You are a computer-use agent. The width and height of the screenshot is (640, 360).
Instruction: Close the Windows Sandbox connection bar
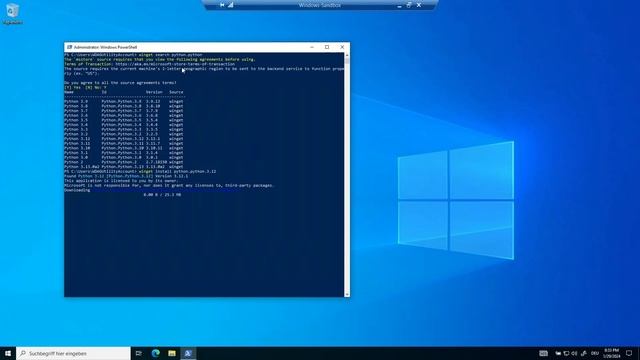[419, 5]
